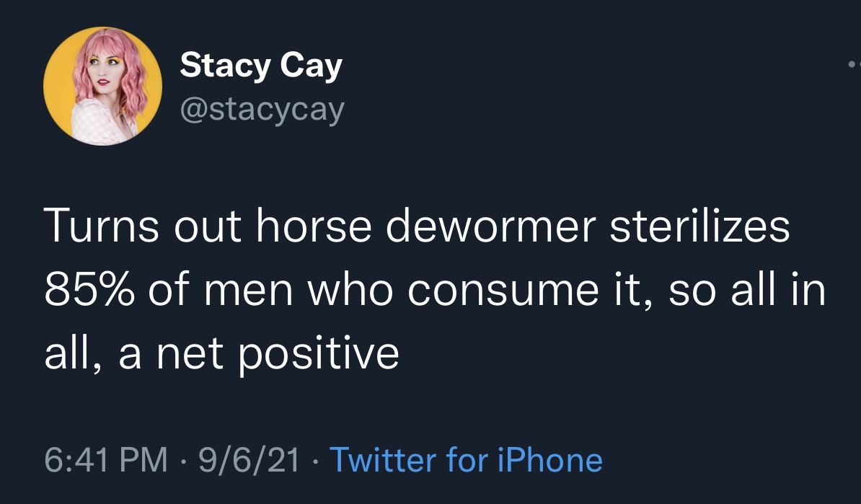This screenshot has width=861, height=504.
Task: Click the word "consume" in tweet text
Action: [x=503, y=291]
